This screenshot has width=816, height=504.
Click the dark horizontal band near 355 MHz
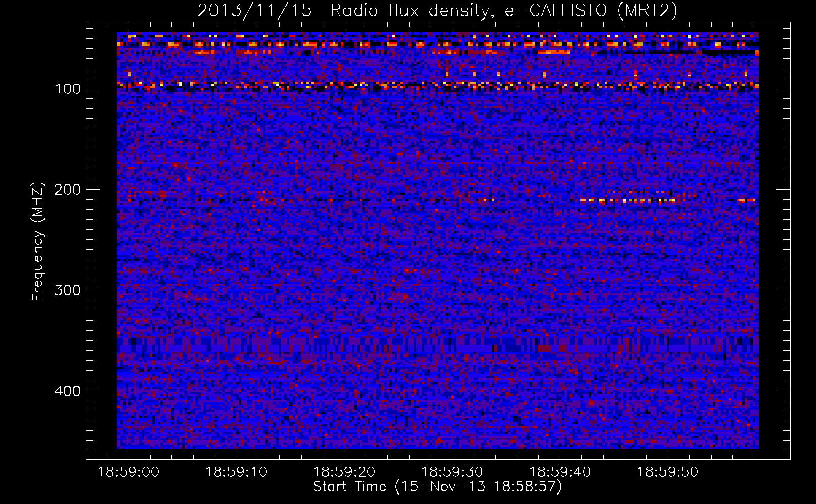[x=437, y=344]
